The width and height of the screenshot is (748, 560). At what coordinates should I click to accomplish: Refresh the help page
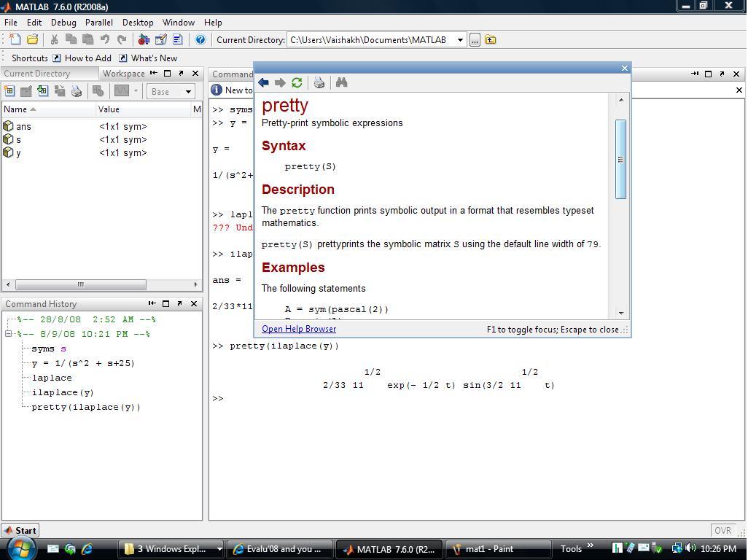297,82
